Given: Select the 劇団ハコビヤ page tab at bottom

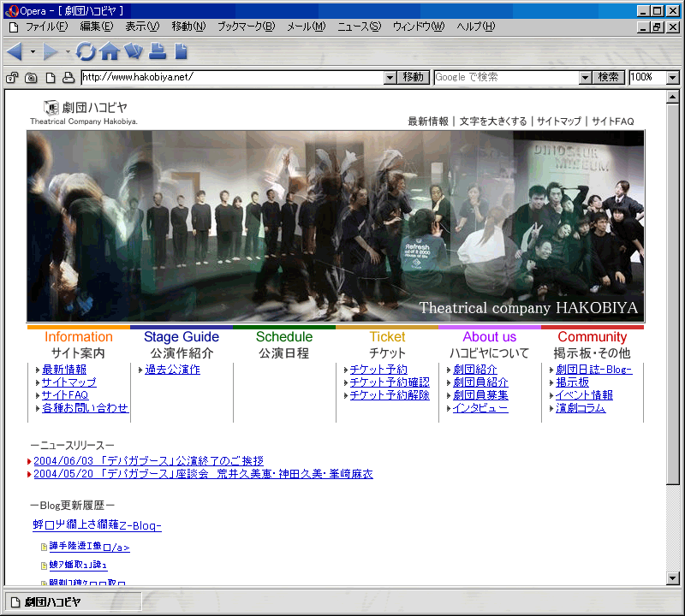Looking at the screenshot, I should pyautogui.click(x=74, y=602).
